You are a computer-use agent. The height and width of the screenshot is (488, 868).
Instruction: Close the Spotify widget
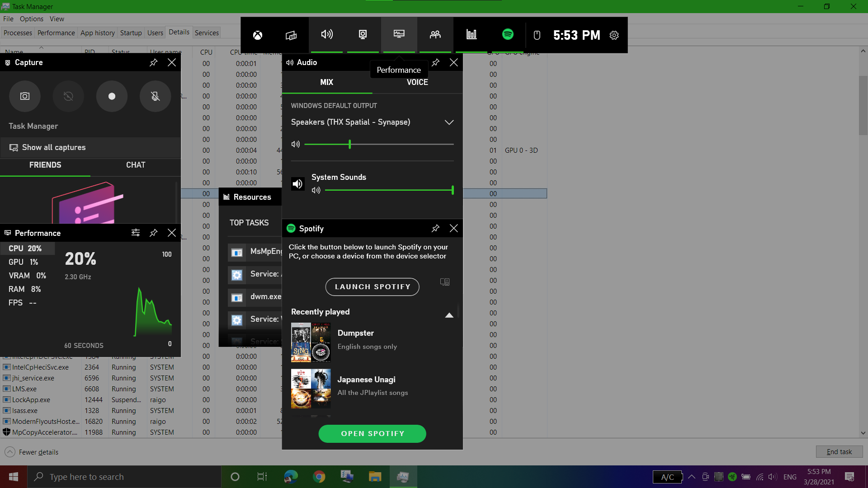click(454, 228)
